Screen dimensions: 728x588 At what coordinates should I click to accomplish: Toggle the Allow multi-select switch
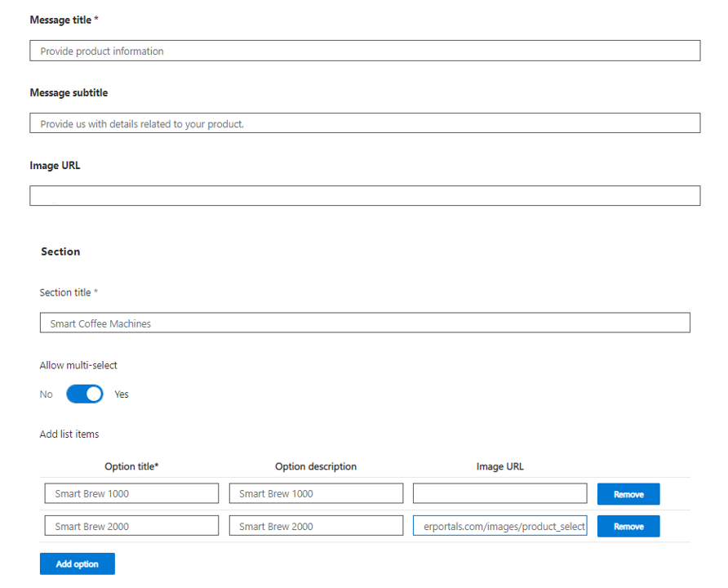coord(85,394)
